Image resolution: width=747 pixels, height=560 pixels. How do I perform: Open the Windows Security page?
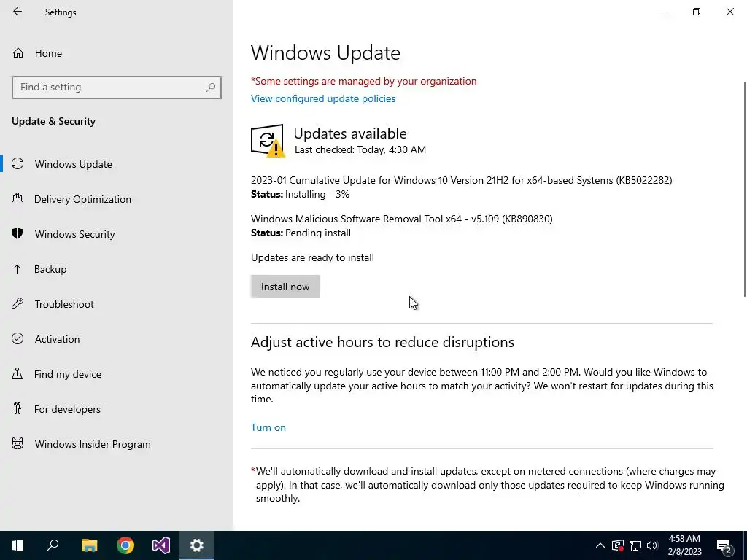pyautogui.click(x=117, y=234)
